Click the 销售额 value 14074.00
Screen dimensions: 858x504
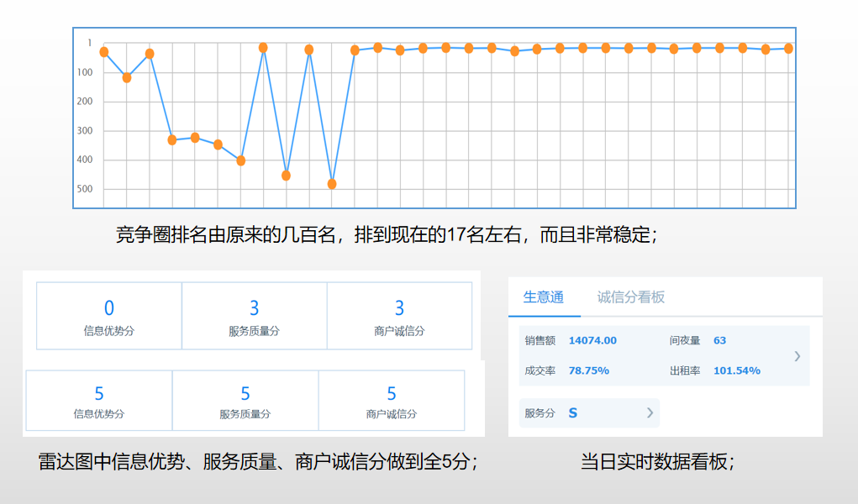tap(592, 340)
